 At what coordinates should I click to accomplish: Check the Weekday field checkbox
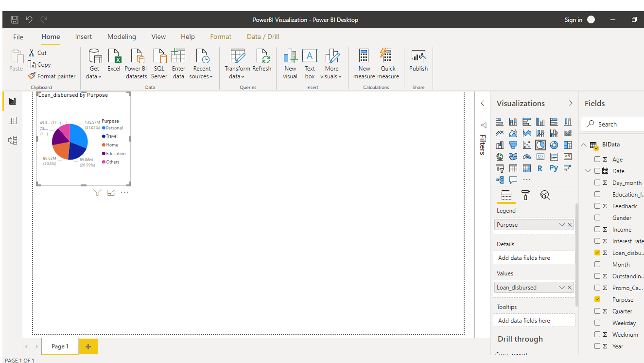(x=597, y=323)
